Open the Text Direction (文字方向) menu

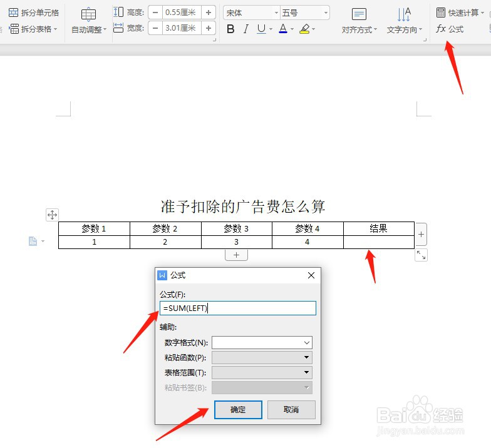click(x=405, y=21)
